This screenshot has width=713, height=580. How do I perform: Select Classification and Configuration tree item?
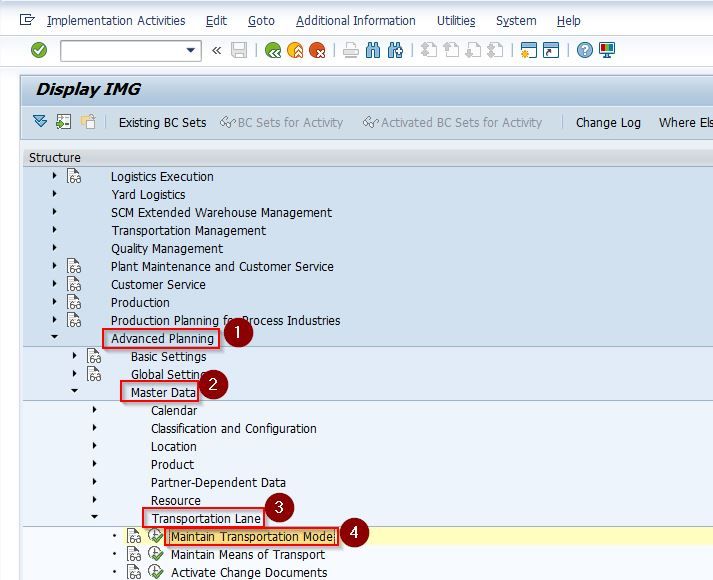pos(234,429)
